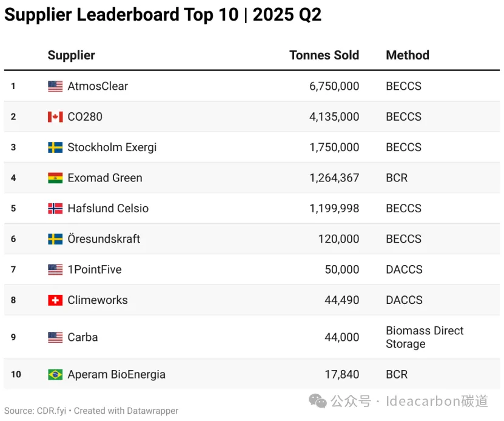The image size is (504, 421).
Task: Click the US flag beside Carba
Action: coord(55,337)
